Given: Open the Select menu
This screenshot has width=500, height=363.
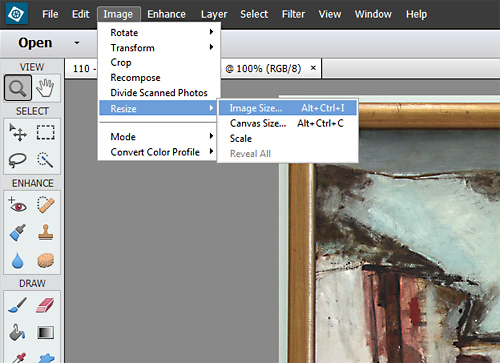Looking at the screenshot, I should coord(254,14).
